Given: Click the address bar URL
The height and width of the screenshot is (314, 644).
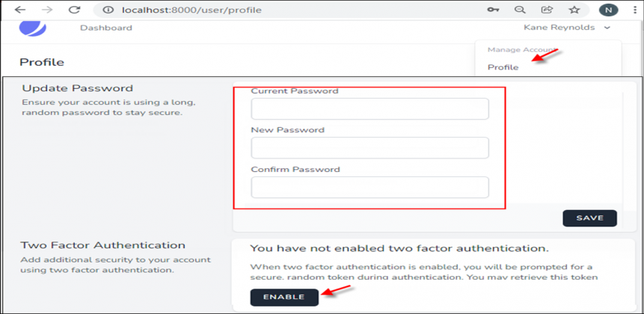Looking at the screenshot, I should click(191, 10).
